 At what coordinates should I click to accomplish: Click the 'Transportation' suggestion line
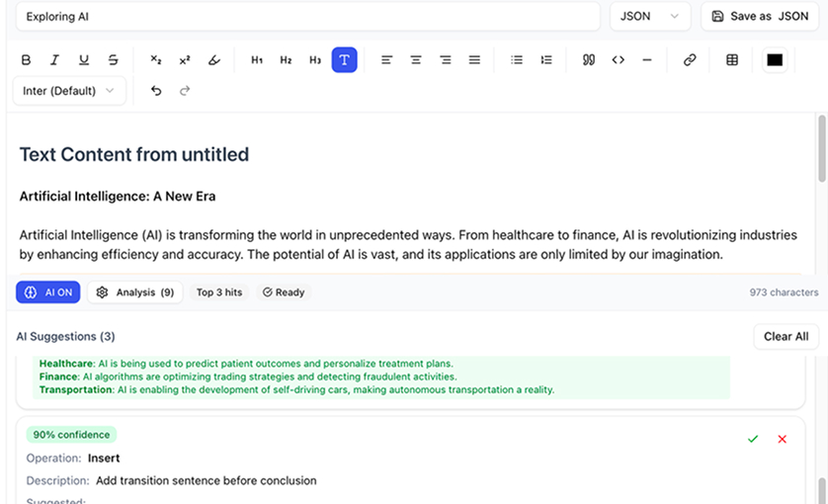296,390
